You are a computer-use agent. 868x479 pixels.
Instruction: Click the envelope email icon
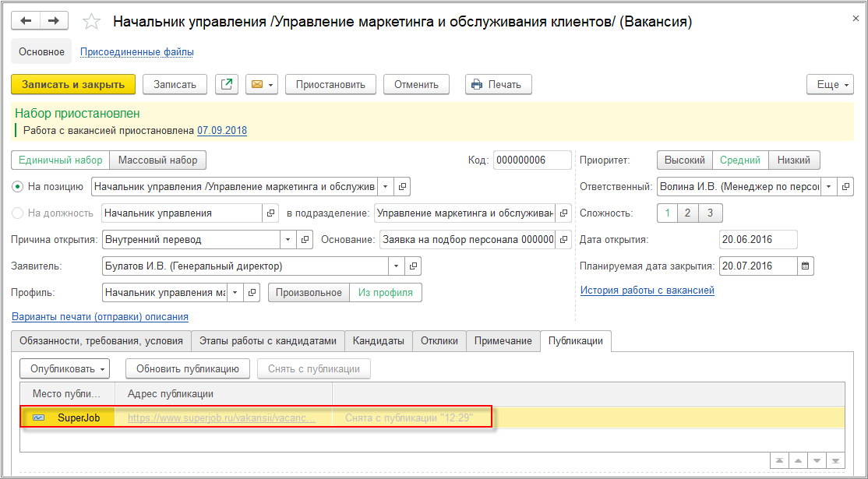[x=256, y=84]
